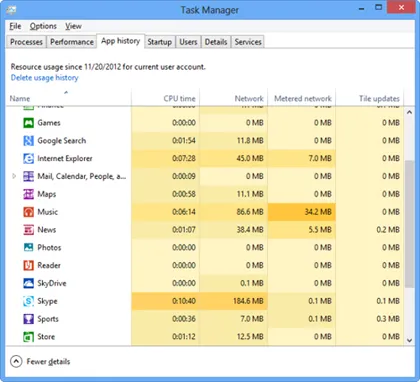
Task: Click the News app icon
Action: pos(28,230)
